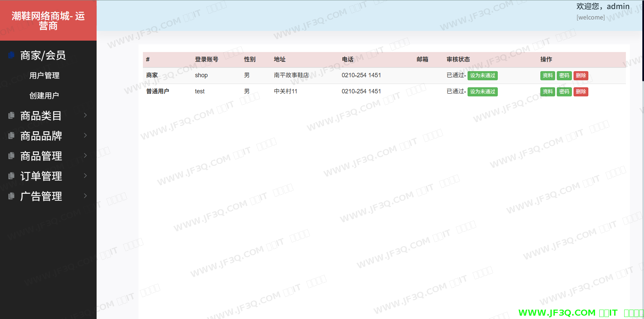Click the copy icon beside 广告管理
The width and height of the screenshot is (644, 319).
coord(11,196)
